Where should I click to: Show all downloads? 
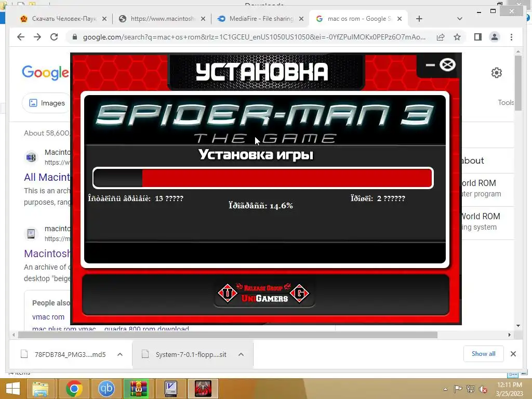(484, 354)
